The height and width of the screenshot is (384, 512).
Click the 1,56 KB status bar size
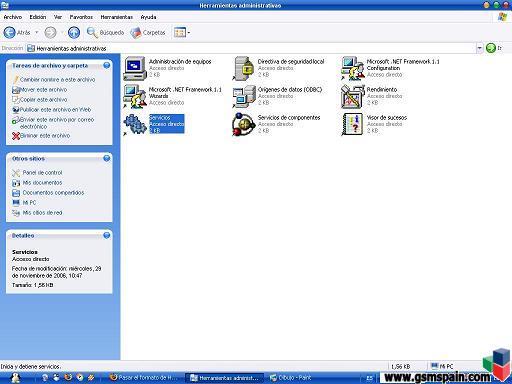(400, 366)
